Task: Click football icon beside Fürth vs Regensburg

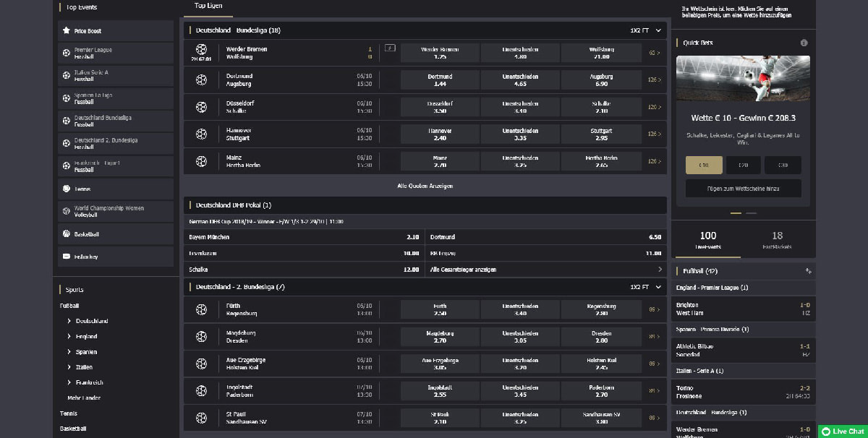Action: pyautogui.click(x=201, y=309)
